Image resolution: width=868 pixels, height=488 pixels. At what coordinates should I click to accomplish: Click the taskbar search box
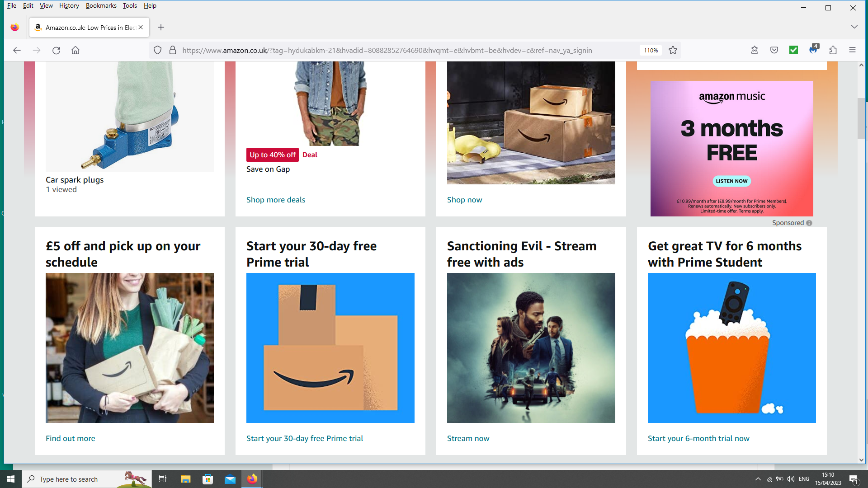(x=87, y=479)
